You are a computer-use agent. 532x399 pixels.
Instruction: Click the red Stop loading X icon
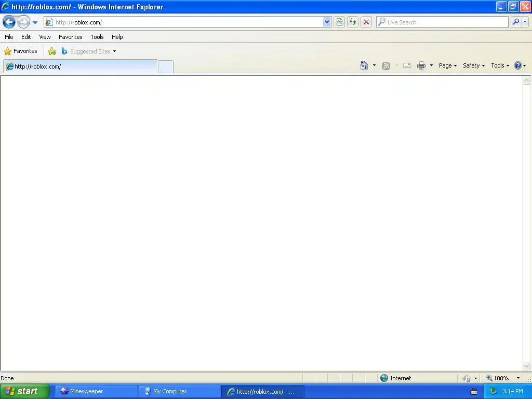click(366, 22)
